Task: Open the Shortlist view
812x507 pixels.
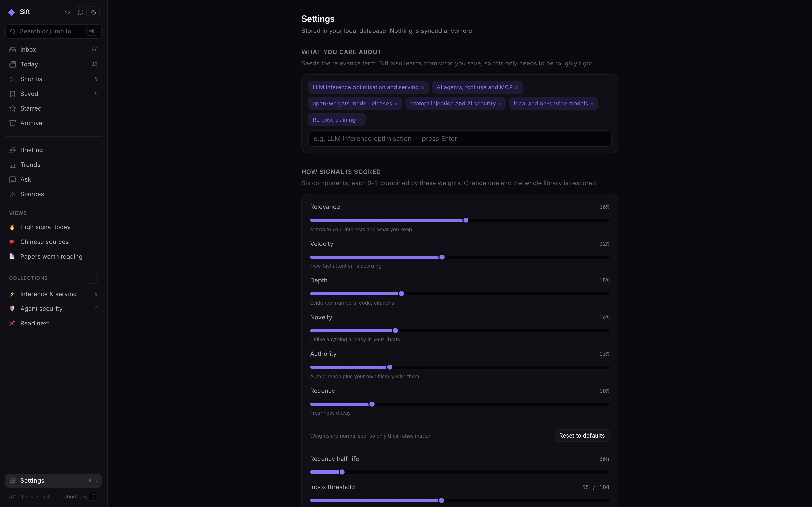Action: (53, 79)
